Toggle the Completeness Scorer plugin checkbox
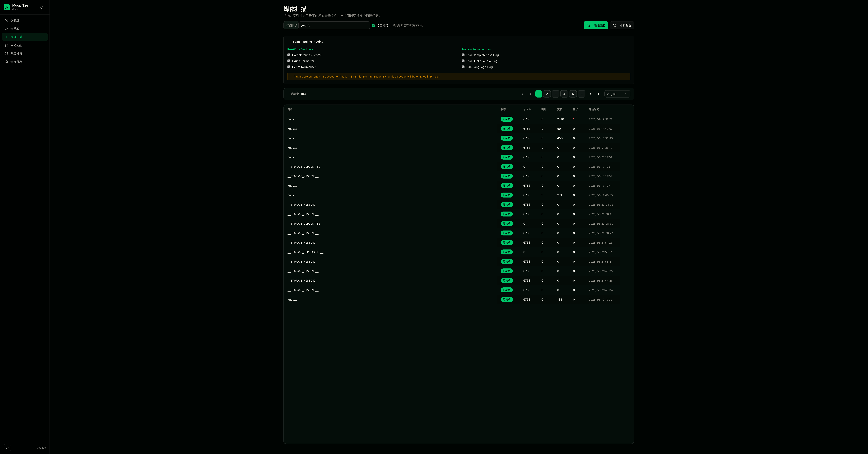Viewport: 868px width, 454px height. [289, 55]
